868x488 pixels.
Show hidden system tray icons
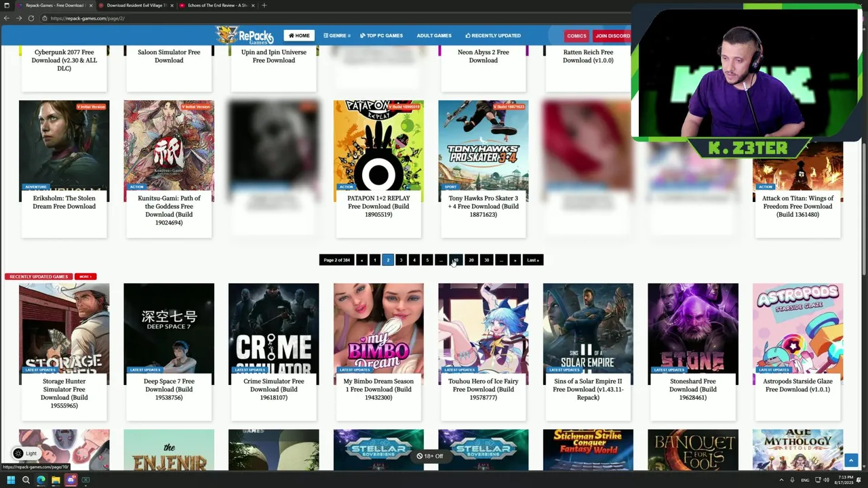781,480
